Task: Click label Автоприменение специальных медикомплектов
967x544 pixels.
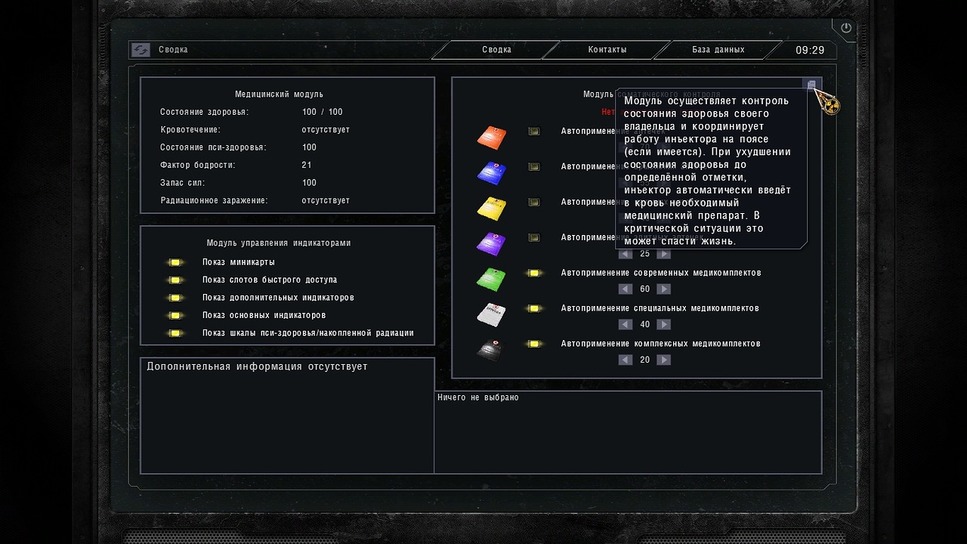Action: (x=660, y=308)
